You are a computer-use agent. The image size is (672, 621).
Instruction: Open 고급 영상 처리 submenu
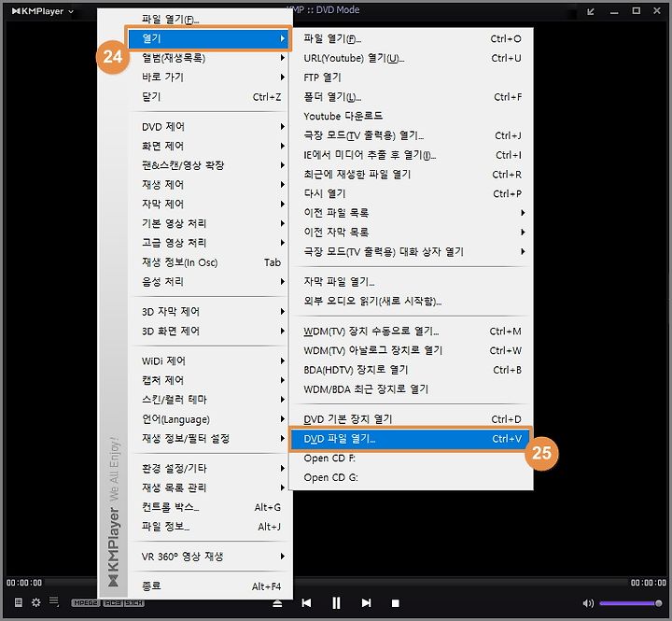tap(209, 243)
